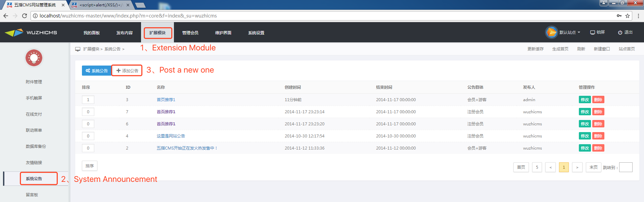Click the 排序 sort button
The width and height of the screenshot is (644, 202).
point(90,166)
